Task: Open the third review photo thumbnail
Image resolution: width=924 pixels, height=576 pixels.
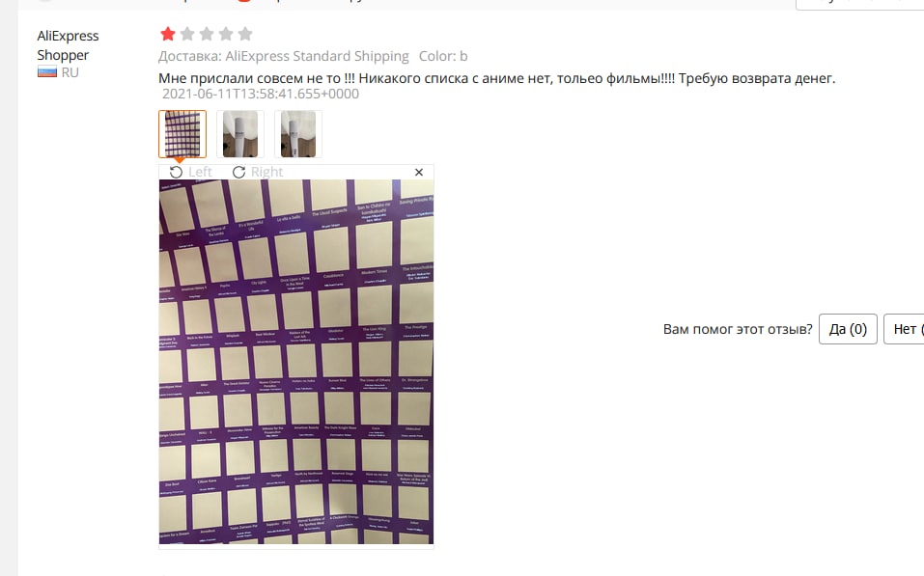Action: (298, 134)
